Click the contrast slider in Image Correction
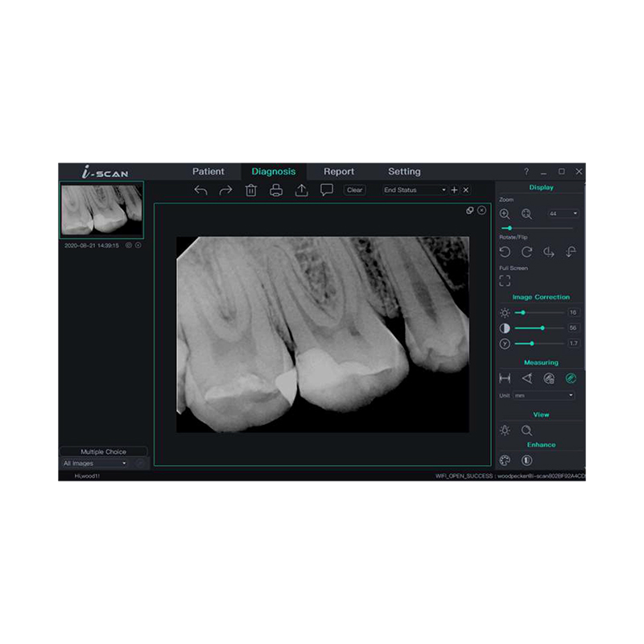The width and height of the screenshot is (644, 644). tap(539, 328)
